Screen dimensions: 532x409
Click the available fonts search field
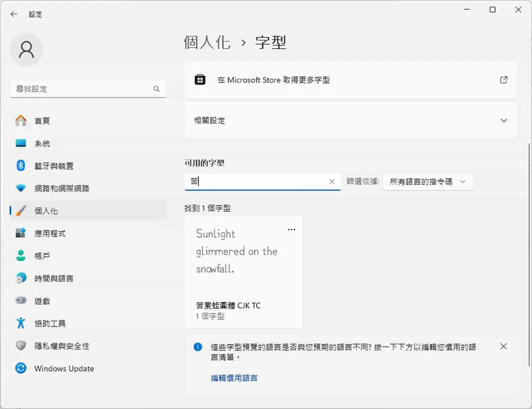coord(262,182)
